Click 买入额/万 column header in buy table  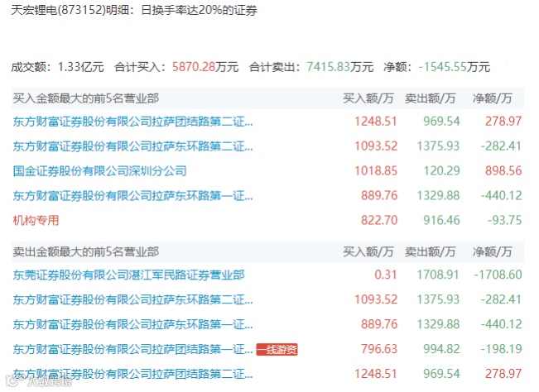click(x=368, y=99)
